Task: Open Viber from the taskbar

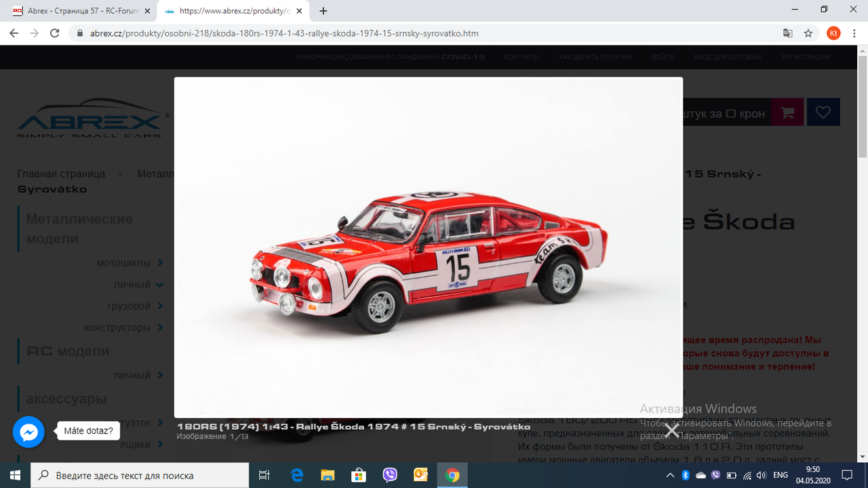Action: tap(390, 475)
